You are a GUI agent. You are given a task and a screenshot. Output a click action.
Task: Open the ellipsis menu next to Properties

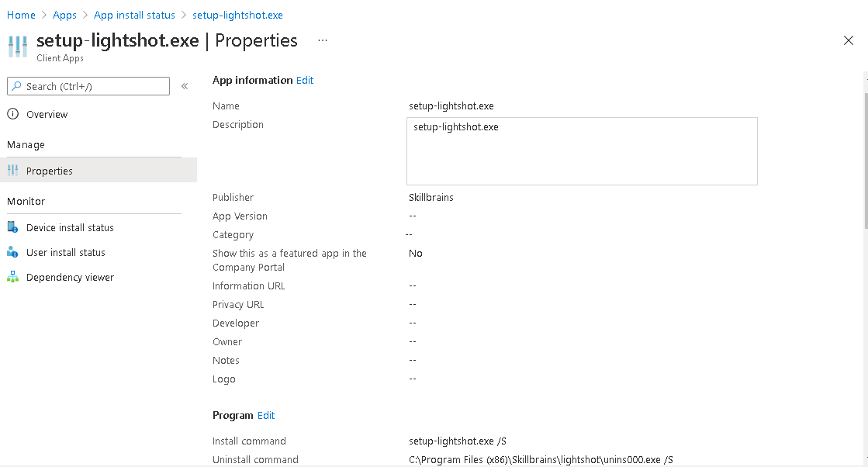click(x=322, y=41)
